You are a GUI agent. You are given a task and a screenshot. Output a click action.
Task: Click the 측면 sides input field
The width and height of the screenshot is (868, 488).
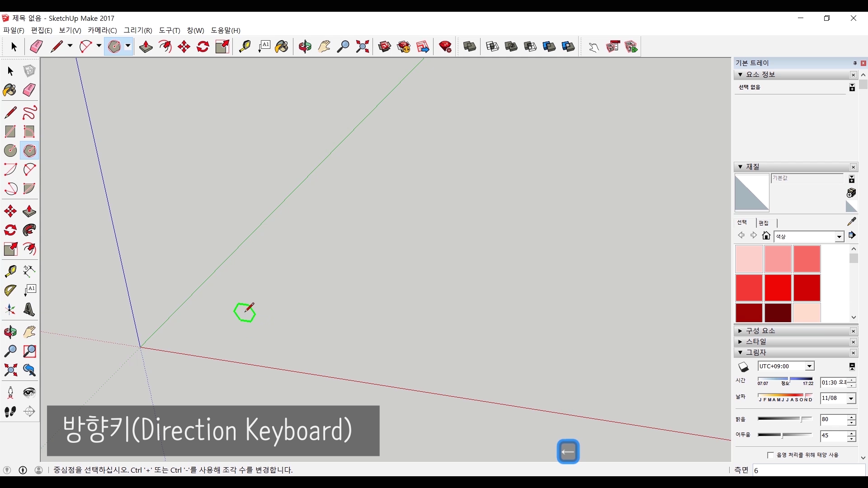808,470
